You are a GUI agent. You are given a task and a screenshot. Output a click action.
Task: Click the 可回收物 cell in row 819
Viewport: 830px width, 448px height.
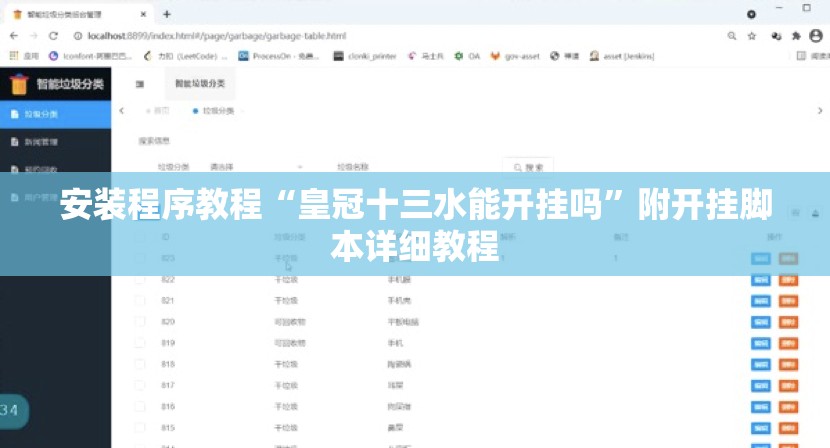[290, 343]
